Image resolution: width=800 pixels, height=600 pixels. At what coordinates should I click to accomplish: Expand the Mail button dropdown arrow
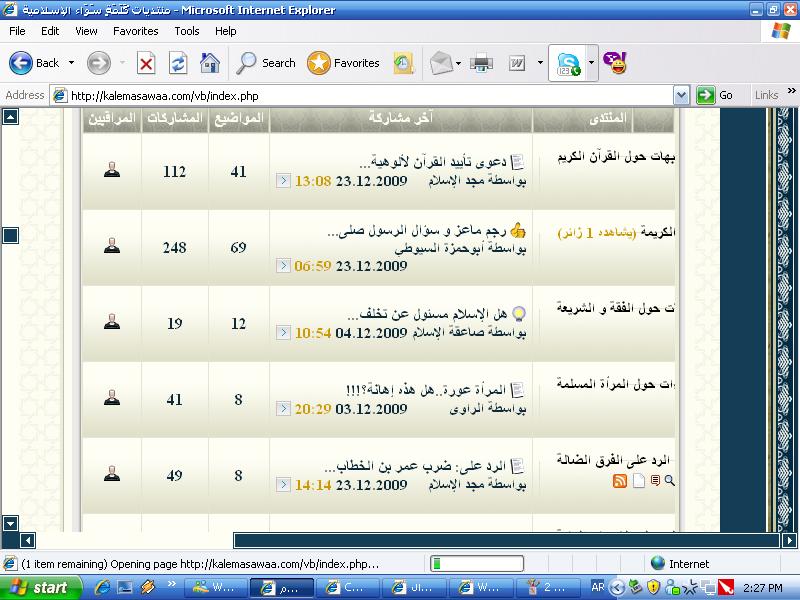click(457, 63)
